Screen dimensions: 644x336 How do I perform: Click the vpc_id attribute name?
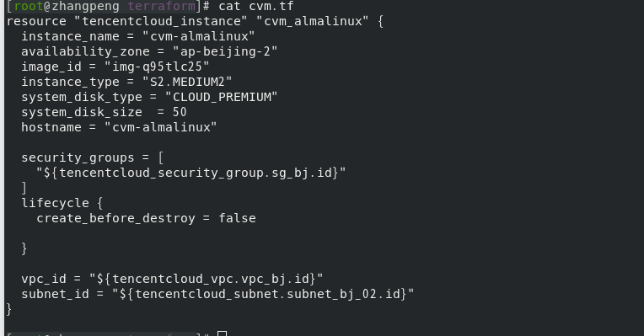pyautogui.click(x=44, y=279)
